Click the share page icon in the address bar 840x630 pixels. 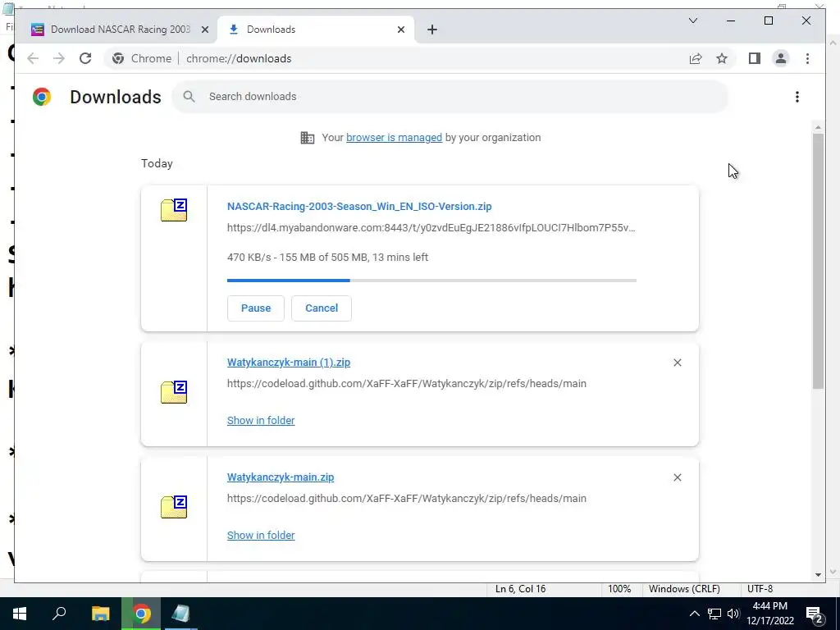(696, 58)
